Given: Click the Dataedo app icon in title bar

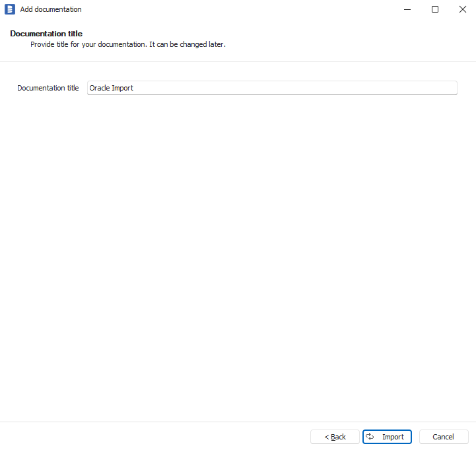Looking at the screenshot, I should coord(10,9).
